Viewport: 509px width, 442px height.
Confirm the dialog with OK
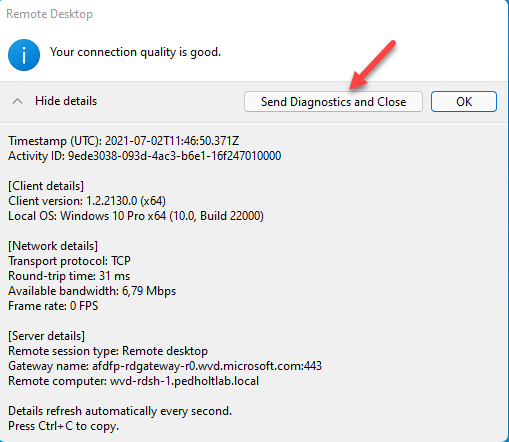(464, 102)
